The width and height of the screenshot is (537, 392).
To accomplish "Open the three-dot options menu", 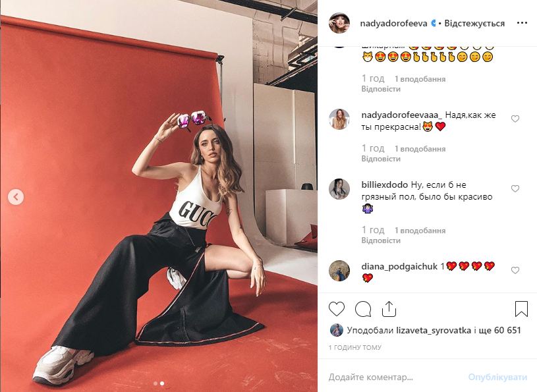I will tap(522, 23).
